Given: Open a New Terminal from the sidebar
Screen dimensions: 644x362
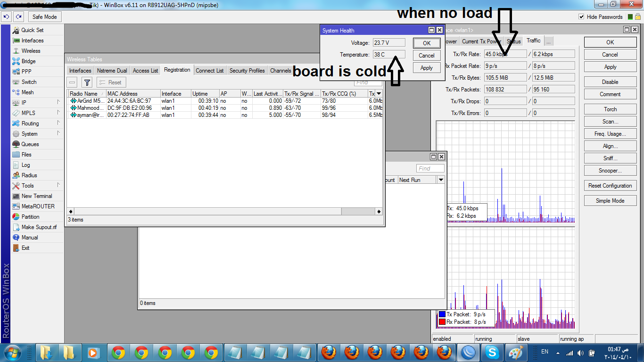Looking at the screenshot, I should [36, 196].
